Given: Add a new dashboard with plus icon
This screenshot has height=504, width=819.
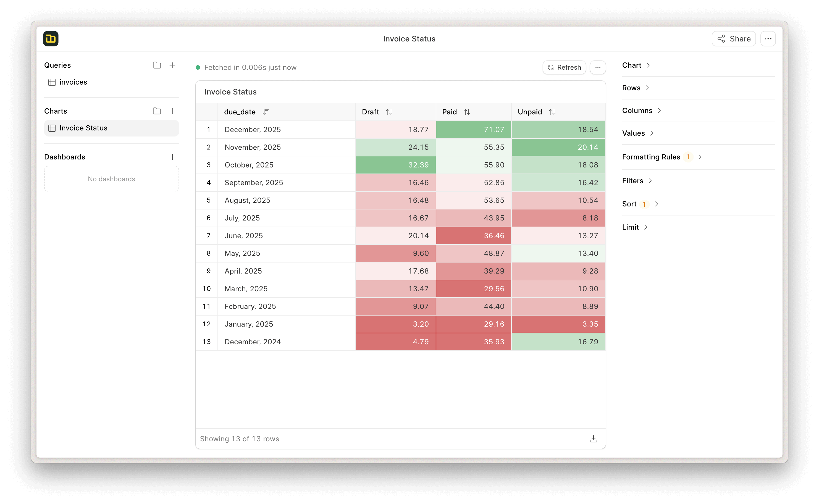Looking at the screenshot, I should click(172, 157).
